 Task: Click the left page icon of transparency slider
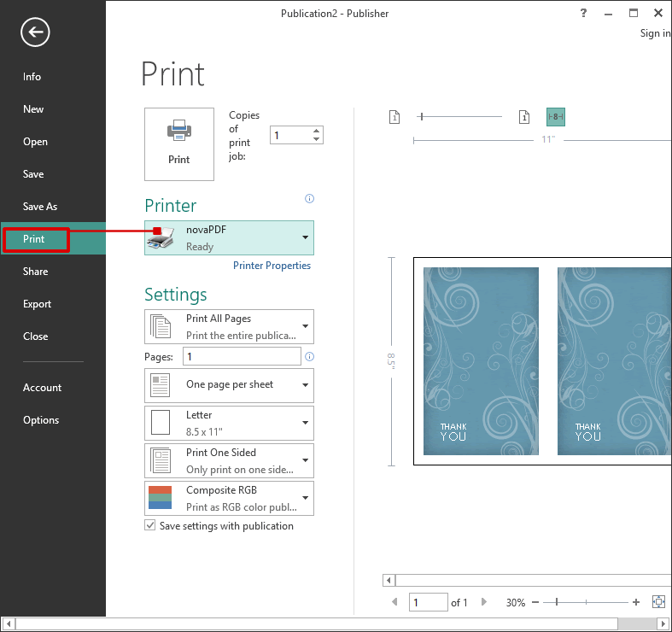tap(394, 117)
